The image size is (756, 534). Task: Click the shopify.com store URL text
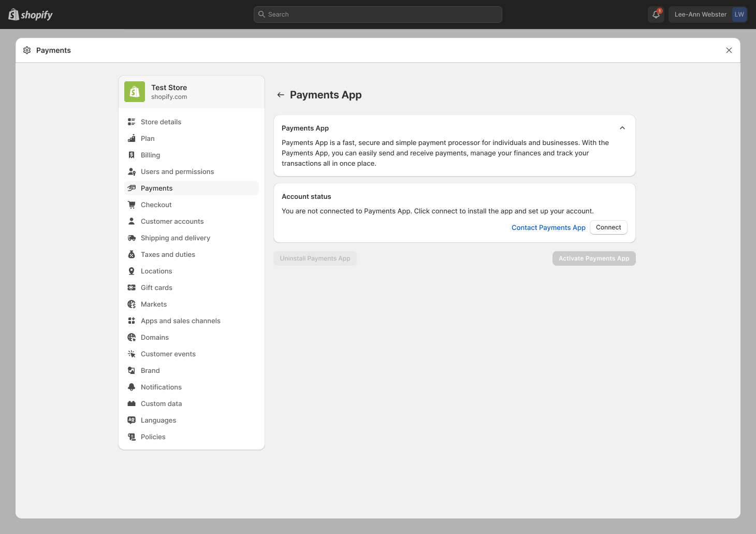click(169, 97)
